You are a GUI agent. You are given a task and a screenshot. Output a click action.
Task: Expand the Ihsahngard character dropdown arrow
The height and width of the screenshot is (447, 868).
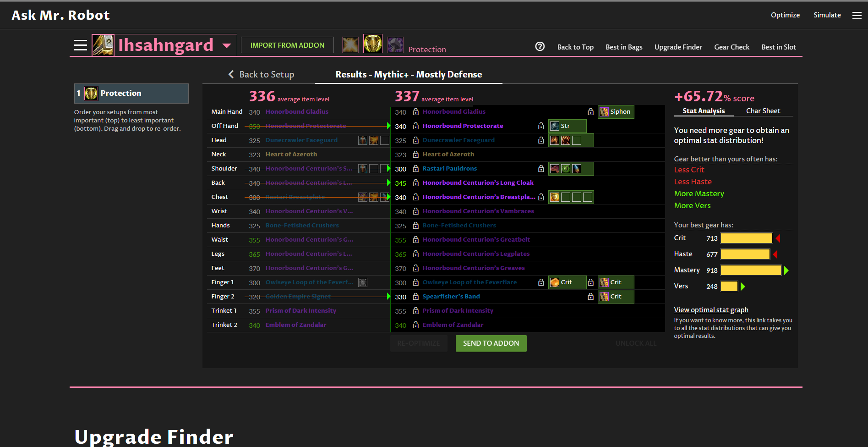[x=226, y=46]
